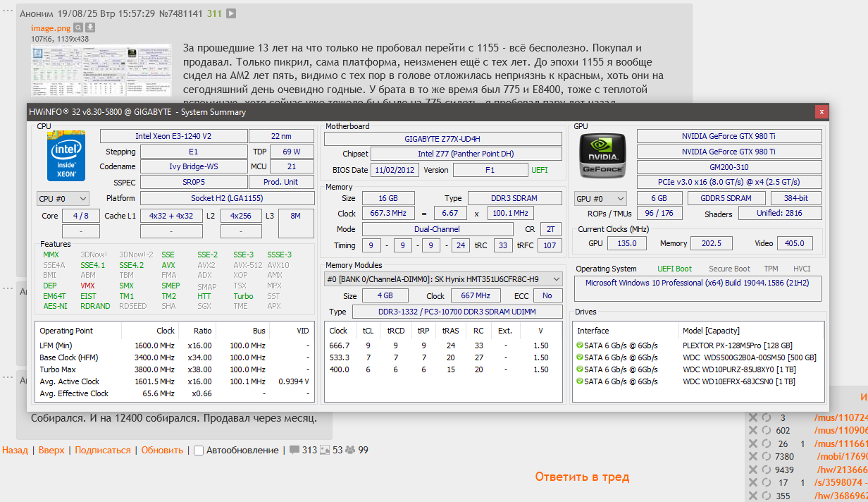Open the /hw/213666 thread link
This screenshot has width=868, height=502.
coord(842,470)
